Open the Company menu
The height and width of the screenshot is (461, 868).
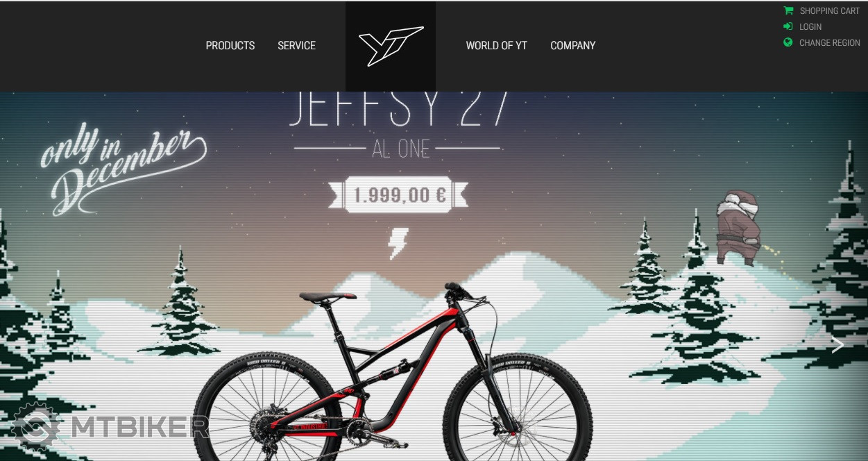tap(573, 46)
